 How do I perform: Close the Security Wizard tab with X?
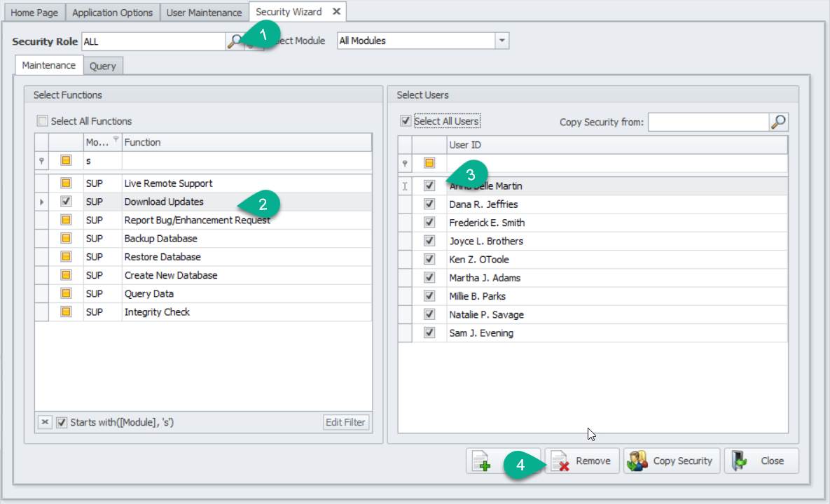[x=336, y=12]
